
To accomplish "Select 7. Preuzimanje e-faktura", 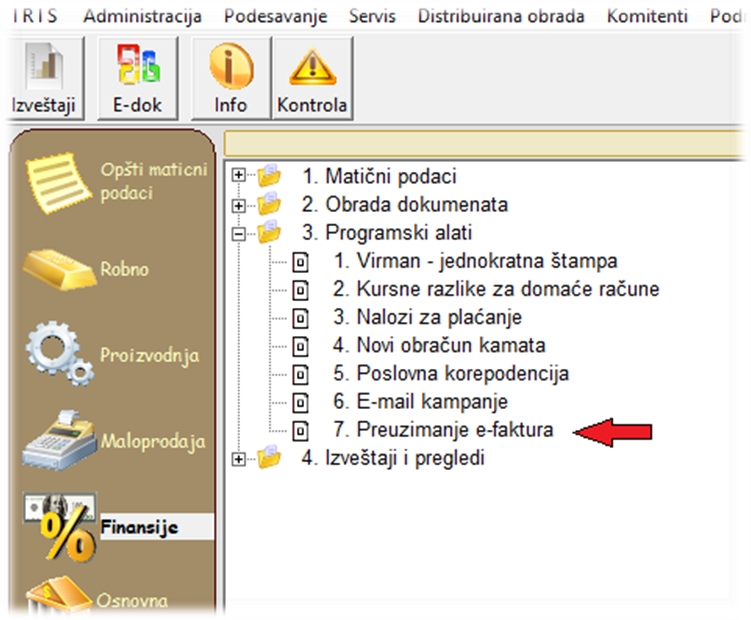I will (x=443, y=429).
